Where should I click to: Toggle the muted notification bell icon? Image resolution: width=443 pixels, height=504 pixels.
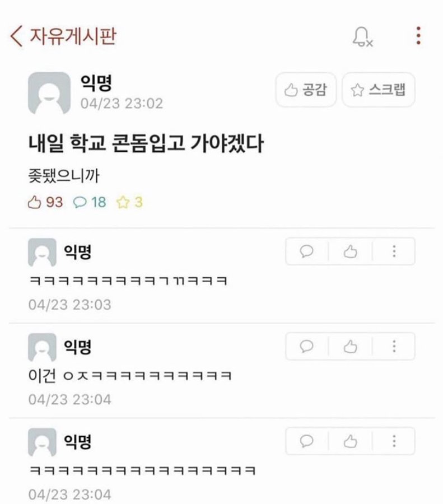[x=362, y=36]
